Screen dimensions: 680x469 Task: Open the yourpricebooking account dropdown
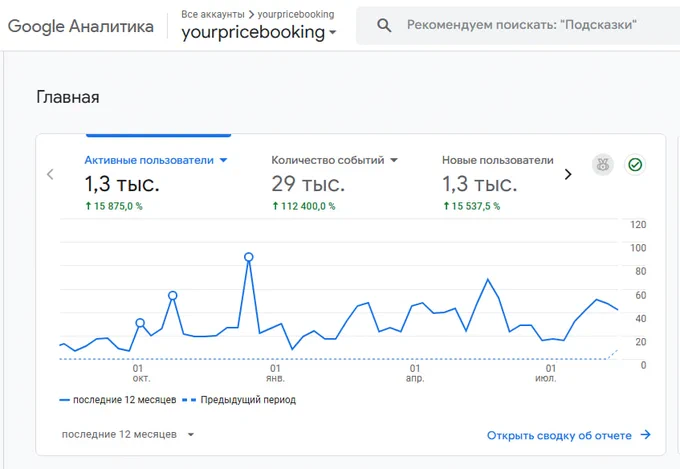coord(259,32)
